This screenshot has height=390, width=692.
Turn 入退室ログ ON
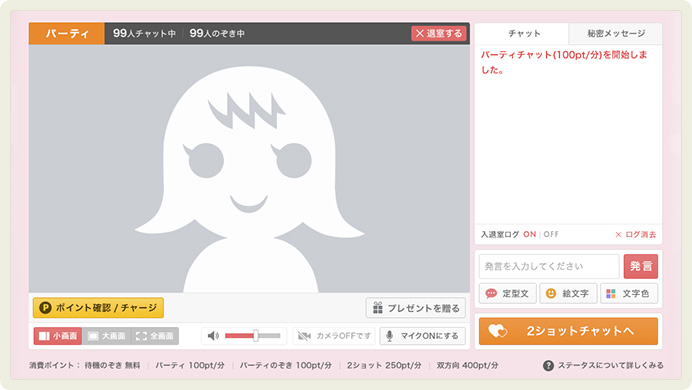click(529, 234)
